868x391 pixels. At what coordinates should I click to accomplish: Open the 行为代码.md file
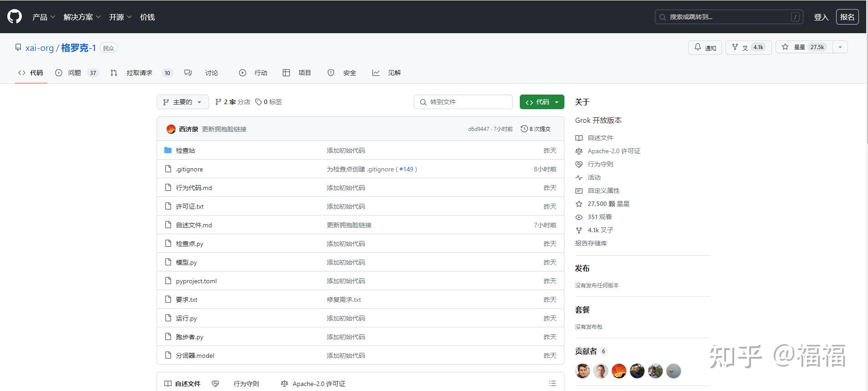194,188
